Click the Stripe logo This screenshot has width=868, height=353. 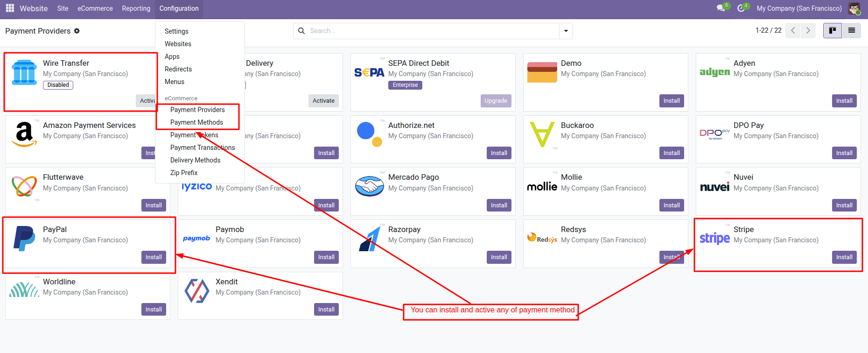pos(714,238)
